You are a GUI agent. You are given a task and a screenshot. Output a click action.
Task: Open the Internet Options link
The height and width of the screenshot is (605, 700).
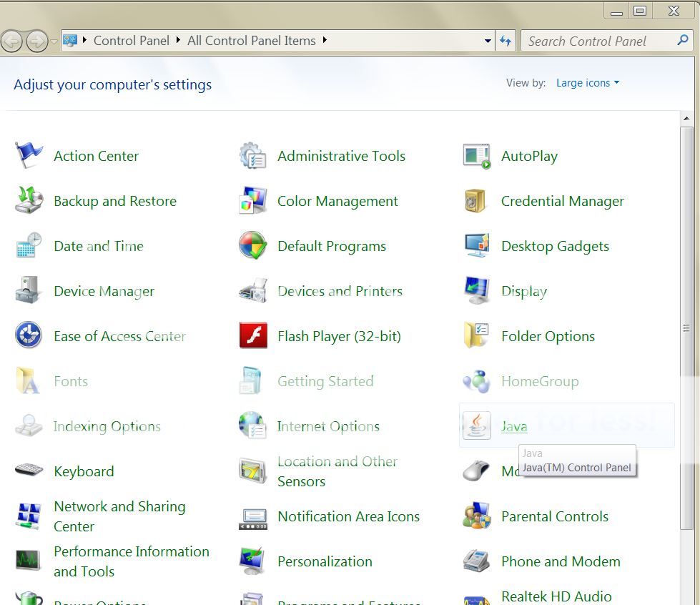click(328, 426)
